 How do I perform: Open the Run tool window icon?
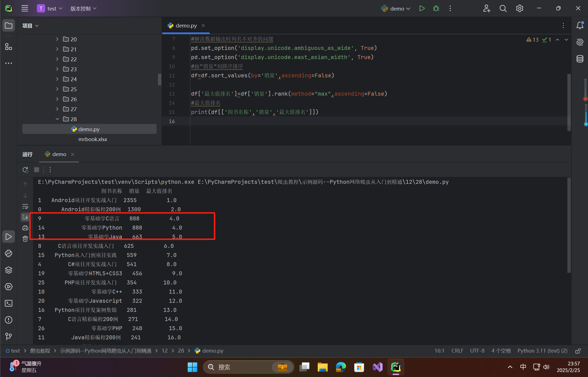(9, 237)
